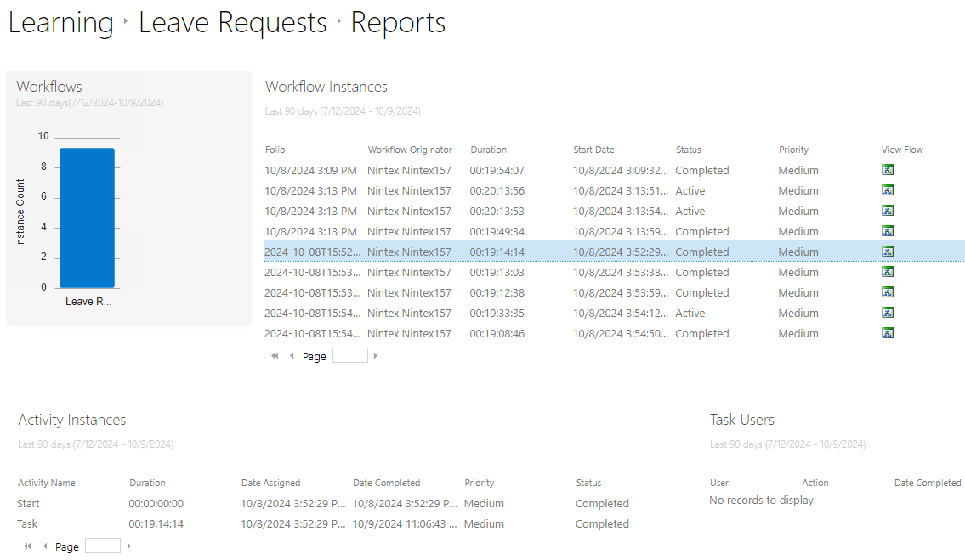Click the Reports breadcrumb title
The width and height of the screenshot is (965, 560).
(x=398, y=23)
